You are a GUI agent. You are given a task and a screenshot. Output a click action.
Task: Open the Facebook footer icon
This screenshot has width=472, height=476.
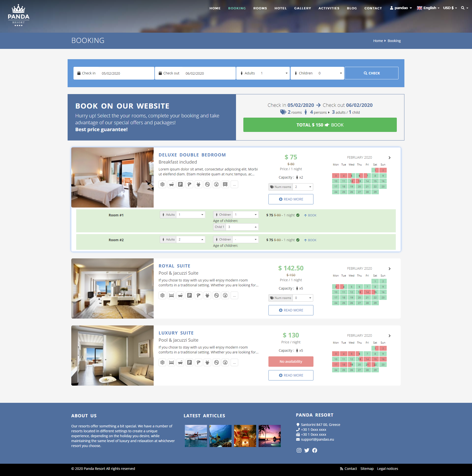click(315, 450)
